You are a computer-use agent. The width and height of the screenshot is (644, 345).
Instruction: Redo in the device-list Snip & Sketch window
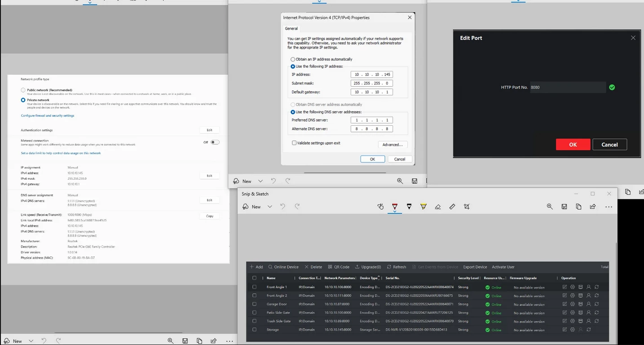(297, 207)
